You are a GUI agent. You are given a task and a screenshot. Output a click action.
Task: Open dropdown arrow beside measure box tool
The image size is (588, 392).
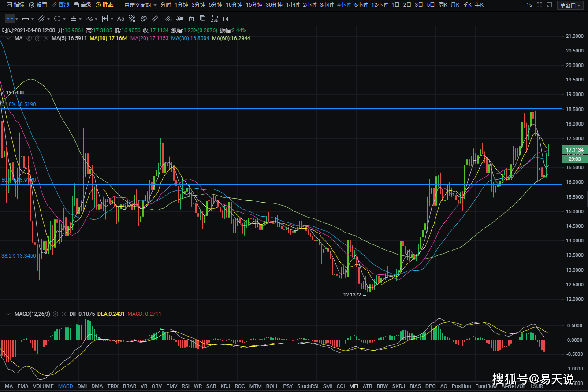pos(112,19)
